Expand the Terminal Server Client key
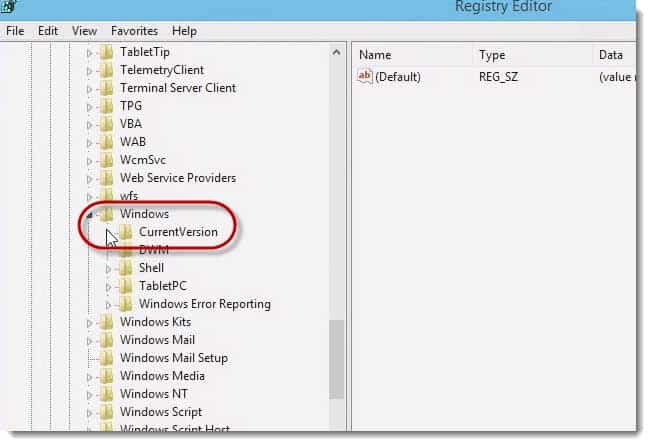Viewport: 651px width, 446px height. click(89, 89)
